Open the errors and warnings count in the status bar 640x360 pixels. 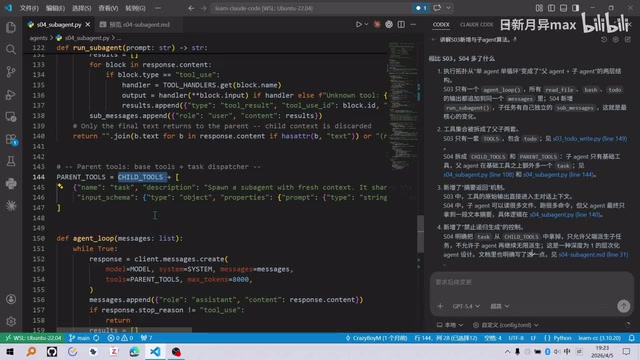[120, 338]
